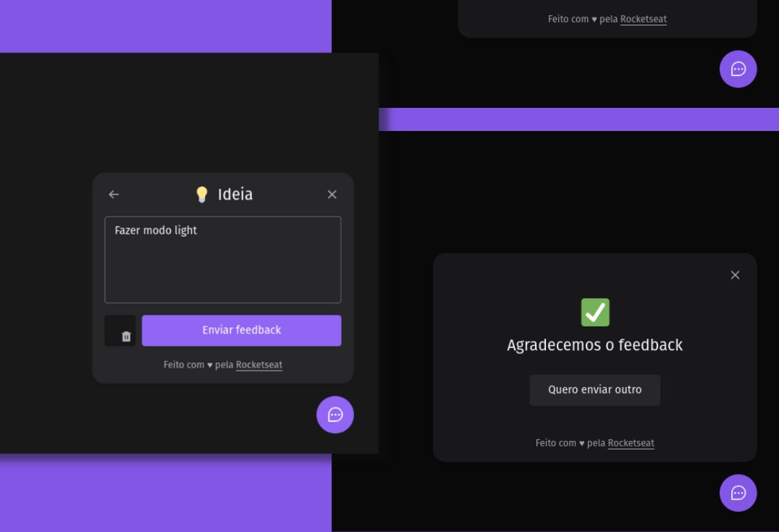This screenshot has height=532, width=779.
Task: Select the Fazer modo light text
Action: pyautogui.click(x=156, y=229)
